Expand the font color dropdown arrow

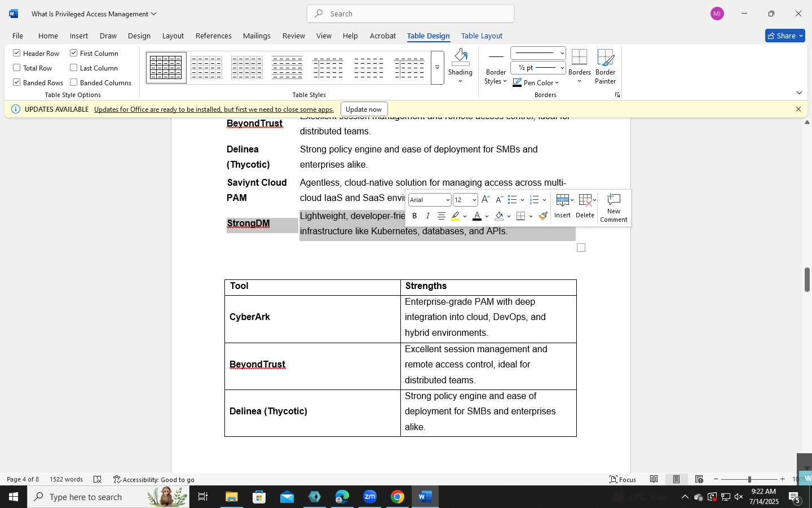[x=487, y=216]
